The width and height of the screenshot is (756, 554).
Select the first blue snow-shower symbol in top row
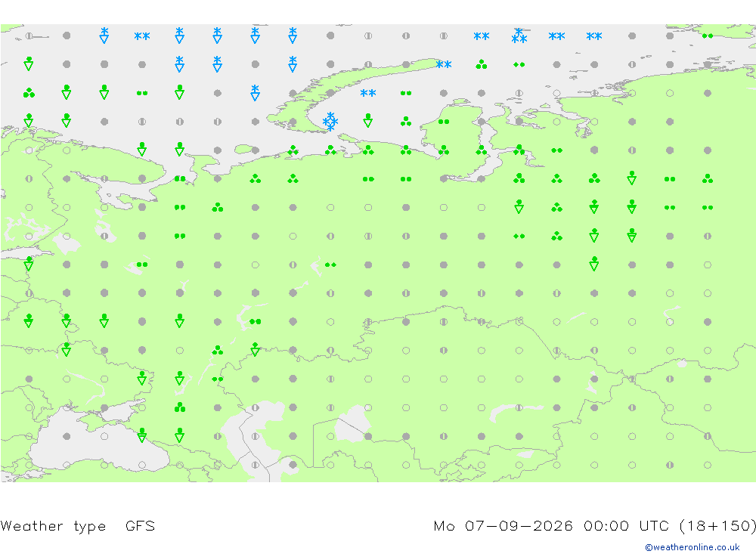pos(104,36)
